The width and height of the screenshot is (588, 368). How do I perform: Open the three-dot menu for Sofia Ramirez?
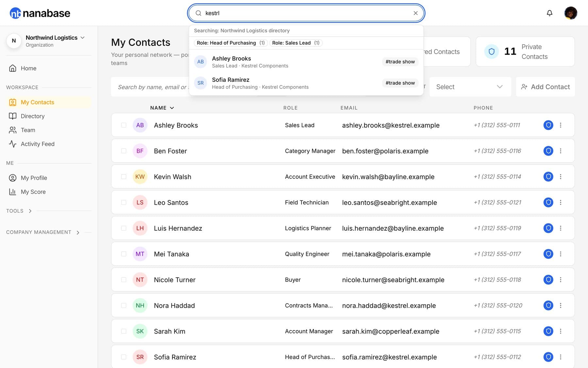561,357
